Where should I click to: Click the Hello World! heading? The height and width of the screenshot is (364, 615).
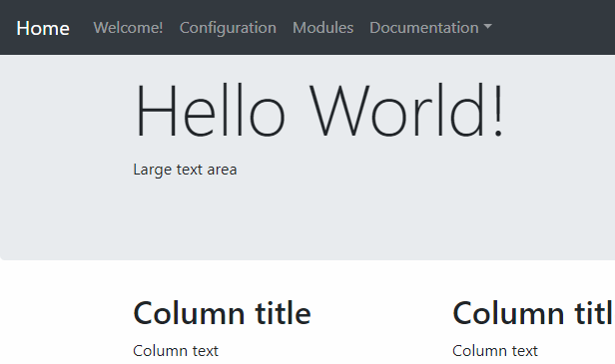click(318, 110)
